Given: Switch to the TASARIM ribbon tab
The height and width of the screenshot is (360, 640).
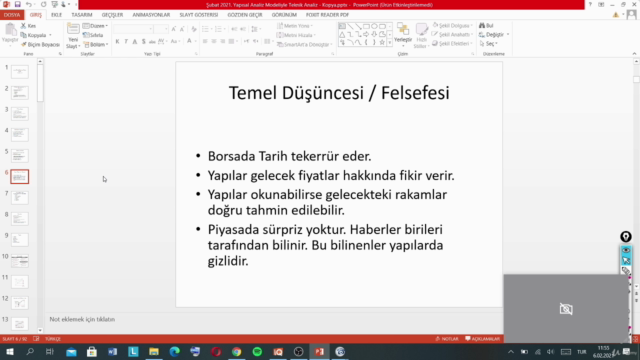Looking at the screenshot, I should (82, 15).
